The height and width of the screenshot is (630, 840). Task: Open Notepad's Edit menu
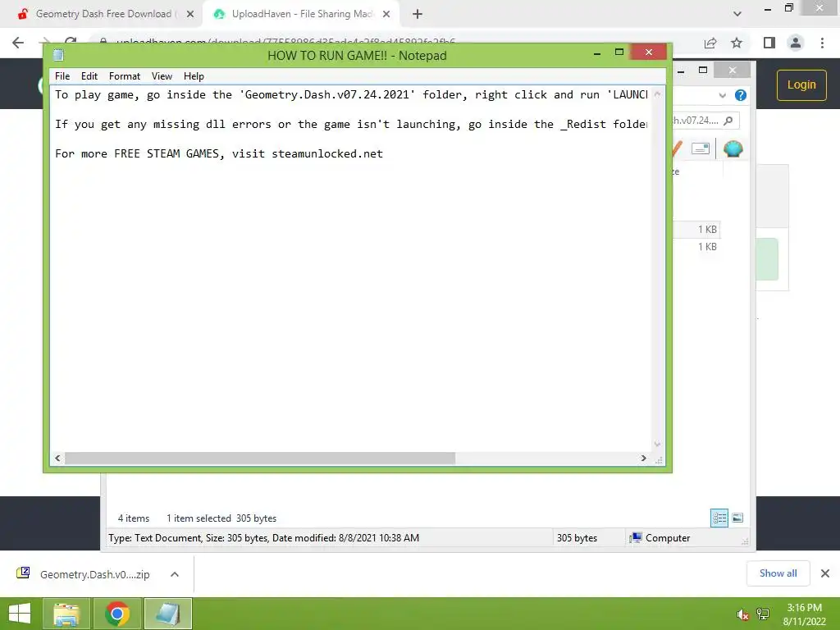pos(89,76)
